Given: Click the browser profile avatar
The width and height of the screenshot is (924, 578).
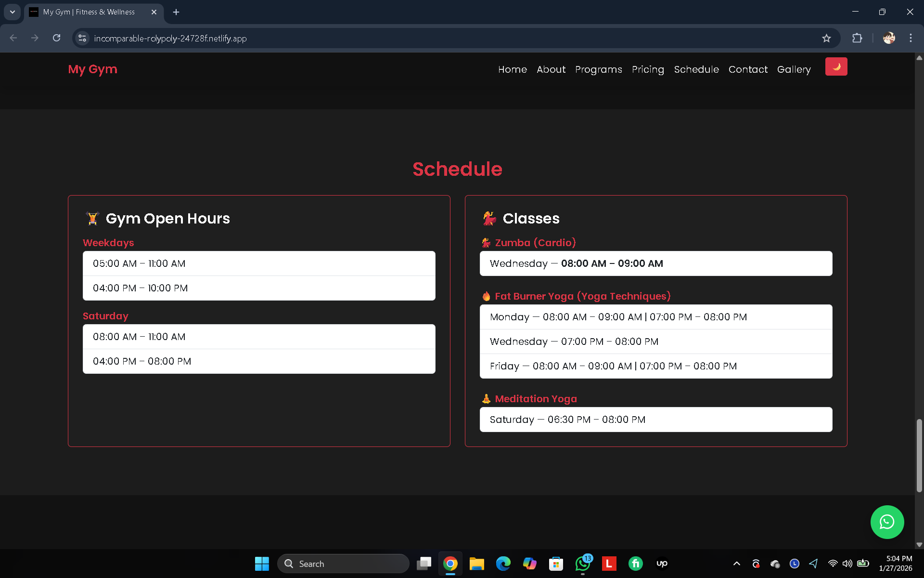Looking at the screenshot, I should (x=889, y=38).
